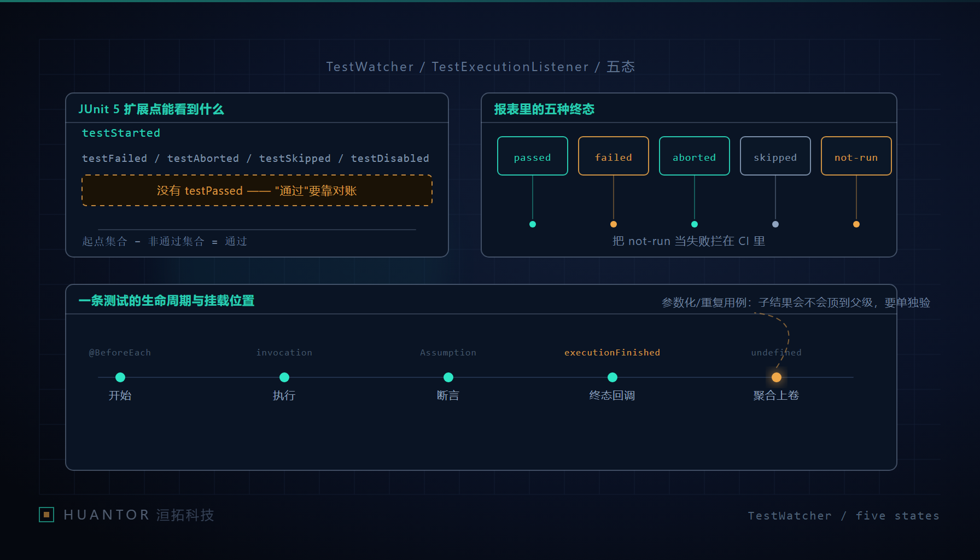Click the not-run state box
The width and height of the screenshot is (980, 560).
(x=856, y=156)
